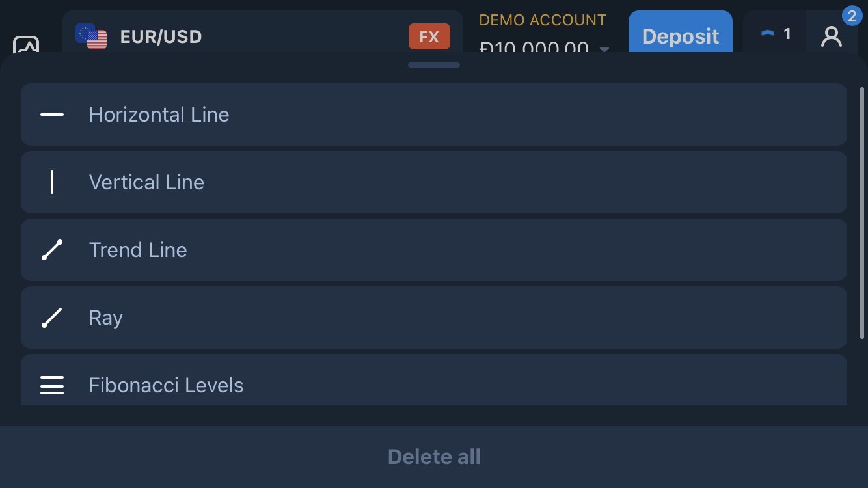
Task: Open the user profile icon
Action: pos(832,35)
